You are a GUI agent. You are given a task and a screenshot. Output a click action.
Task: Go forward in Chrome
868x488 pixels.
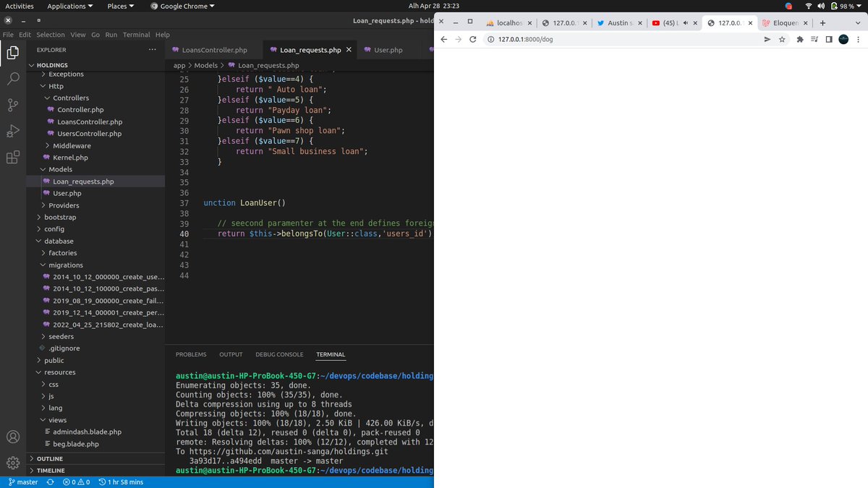458,40
